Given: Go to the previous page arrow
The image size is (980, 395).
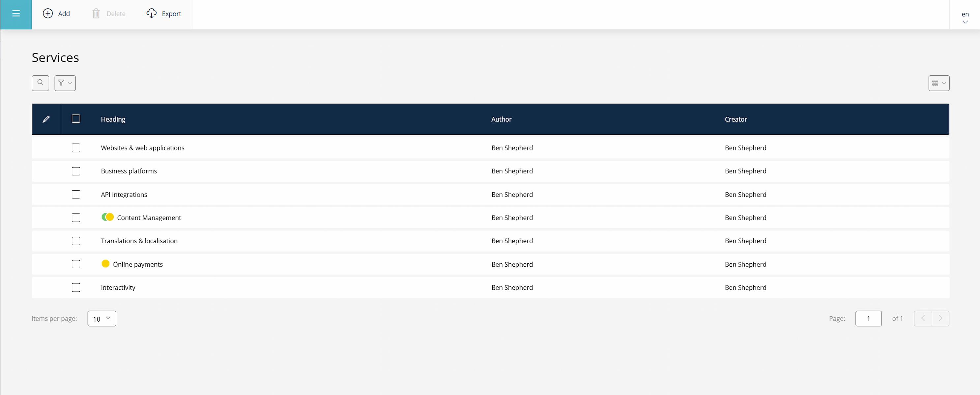Looking at the screenshot, I should 923,318.
